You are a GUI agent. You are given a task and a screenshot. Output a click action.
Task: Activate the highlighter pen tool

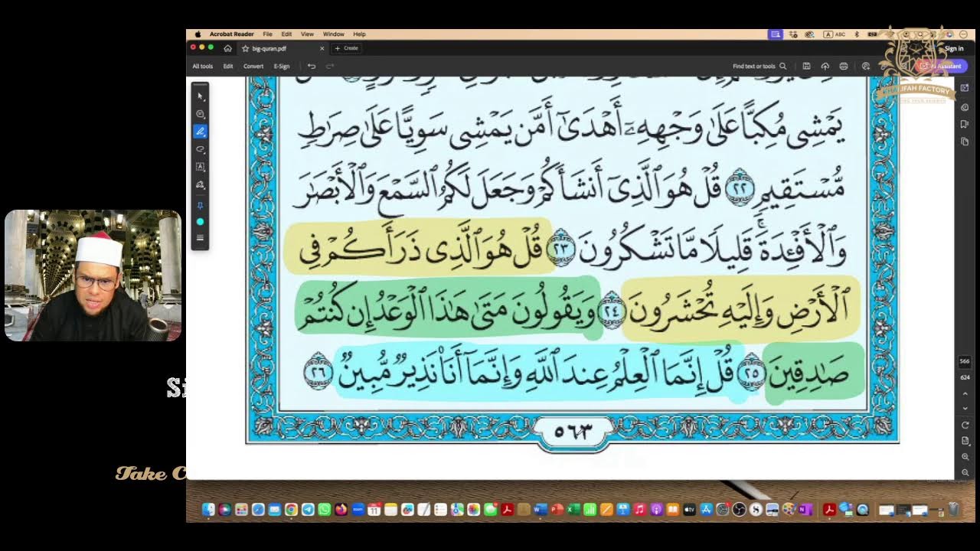click(x=201, y=132)
